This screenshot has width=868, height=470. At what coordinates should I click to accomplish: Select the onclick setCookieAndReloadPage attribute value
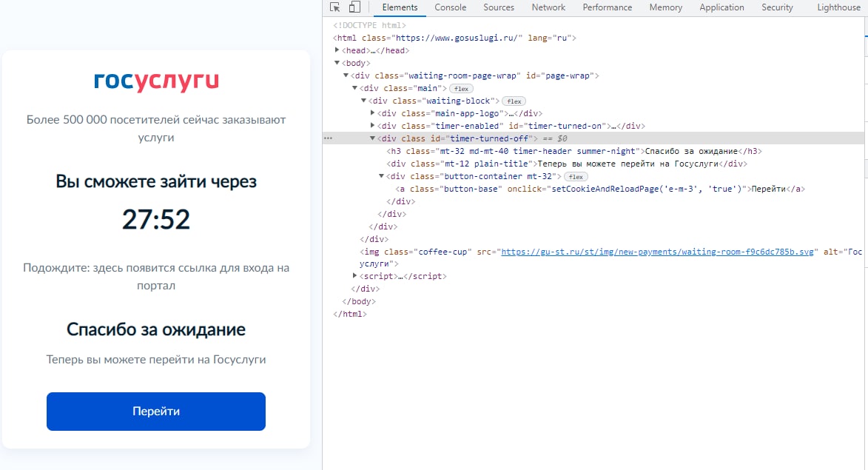click(647, 189)
